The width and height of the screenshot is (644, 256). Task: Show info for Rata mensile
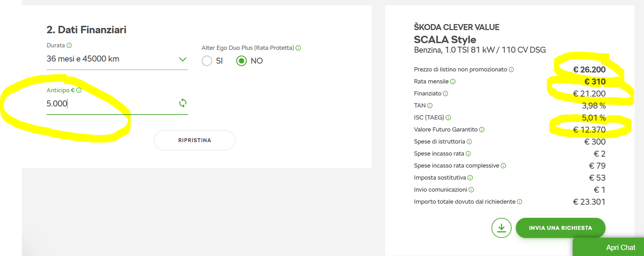(453, 82)
